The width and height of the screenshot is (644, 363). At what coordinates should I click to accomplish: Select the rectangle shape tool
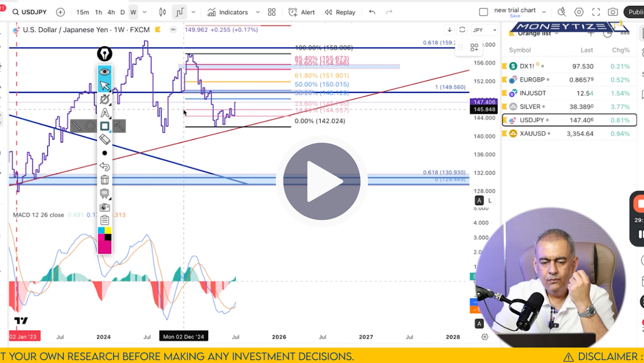pyautogui.click(x=105, y=126)
